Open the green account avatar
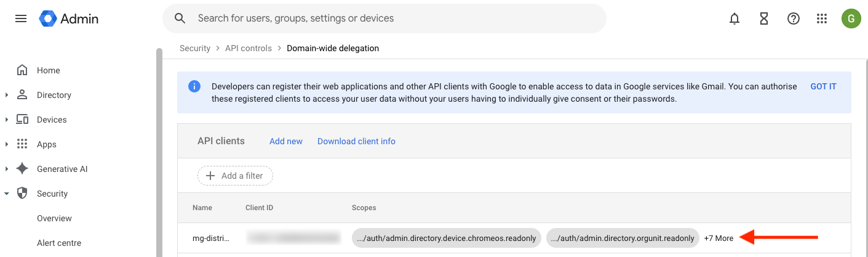This screenshot has width=868, height=257. pyautogui.click(x=851, y=18)
